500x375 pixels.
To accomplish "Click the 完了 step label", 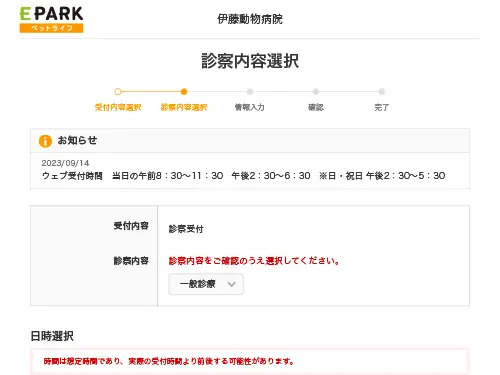I will 382,107.
